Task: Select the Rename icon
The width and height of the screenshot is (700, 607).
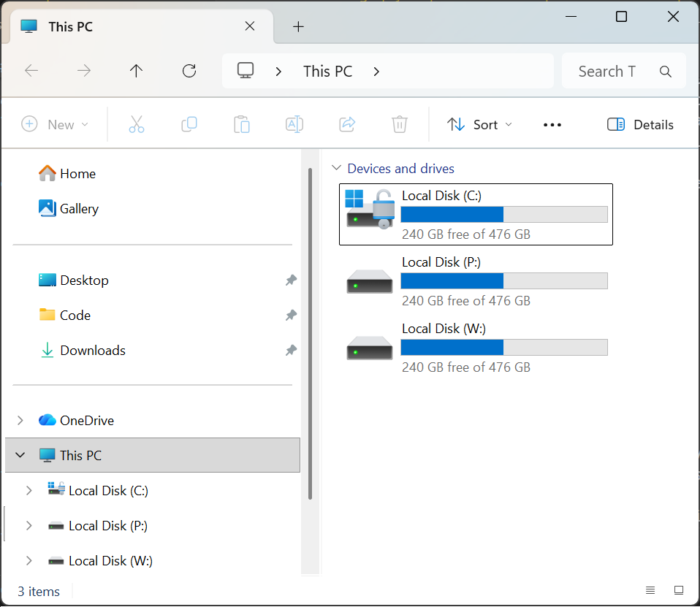Action: (294, 124)
